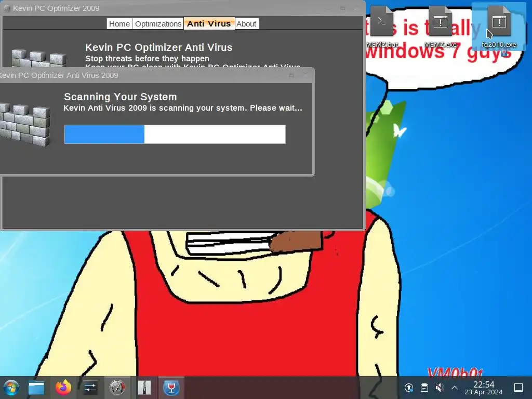The width and height of the screenshot is (532, 399).
Task: Open the About tab
Action: click(246, 24)
